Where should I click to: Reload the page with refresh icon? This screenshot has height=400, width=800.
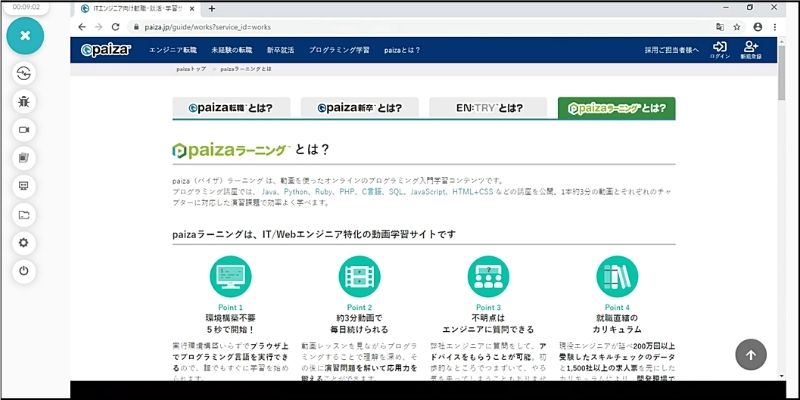[116, 27]
